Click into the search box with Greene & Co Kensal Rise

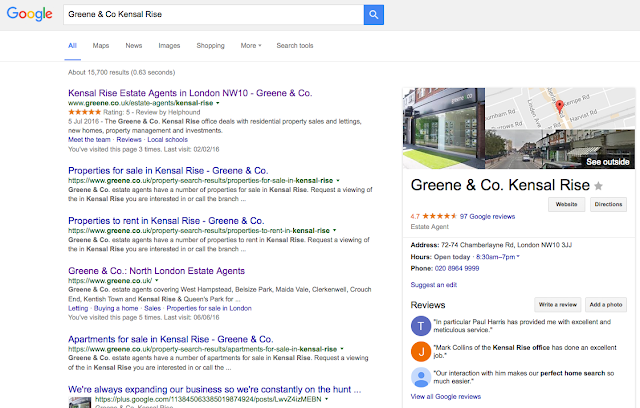click(213, 15)
